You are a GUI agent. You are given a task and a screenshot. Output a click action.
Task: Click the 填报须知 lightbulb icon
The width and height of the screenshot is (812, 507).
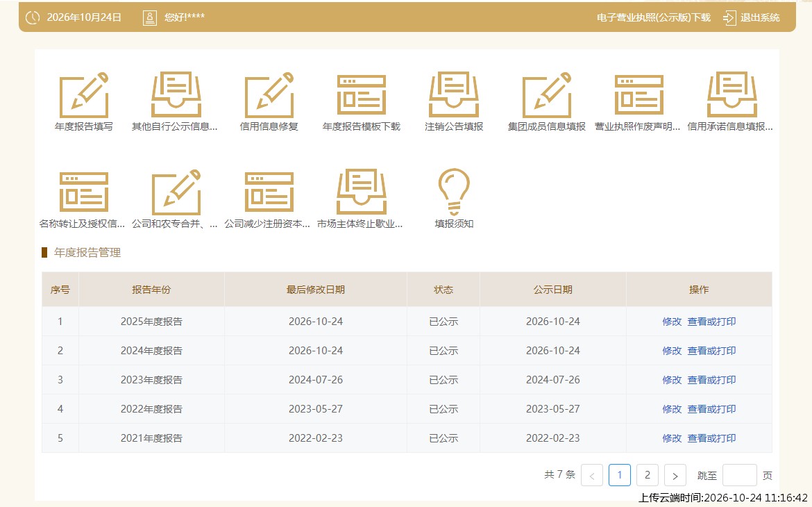454,192
